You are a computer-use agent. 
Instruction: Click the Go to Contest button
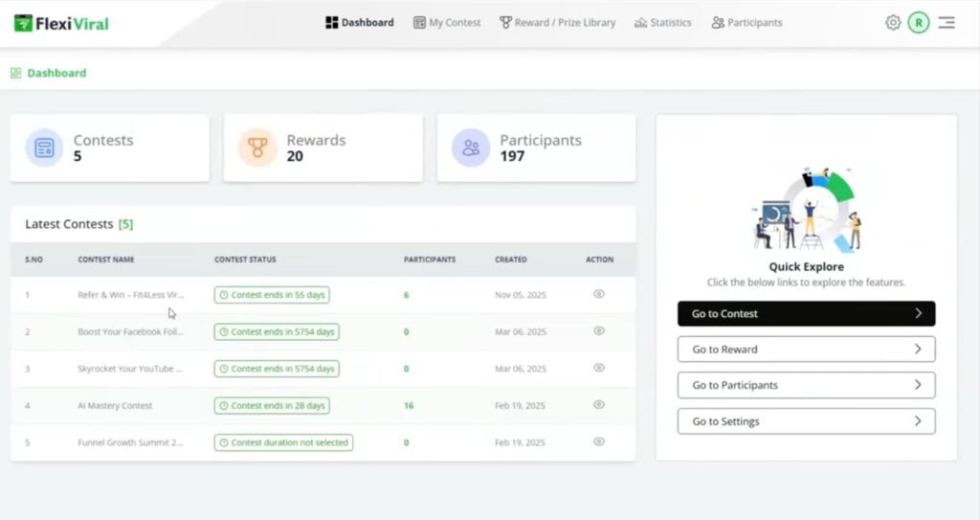806,313
